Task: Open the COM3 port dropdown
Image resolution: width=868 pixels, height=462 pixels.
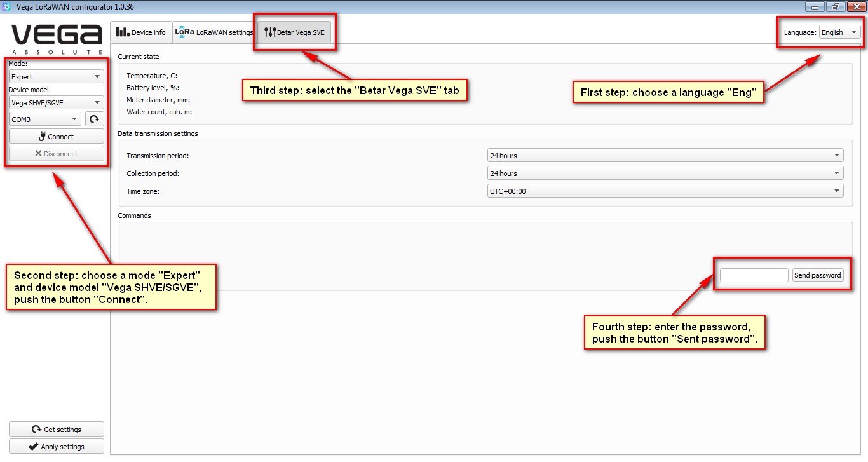Action: [x=45, y=119]
